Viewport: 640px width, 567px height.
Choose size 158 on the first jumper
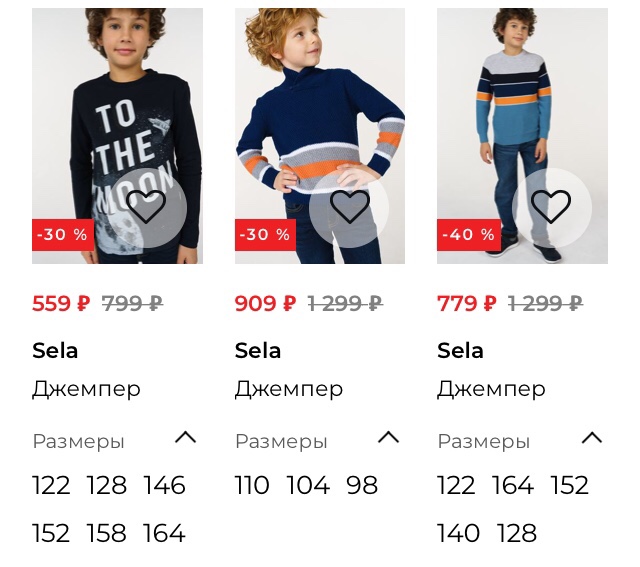point(107,533)
